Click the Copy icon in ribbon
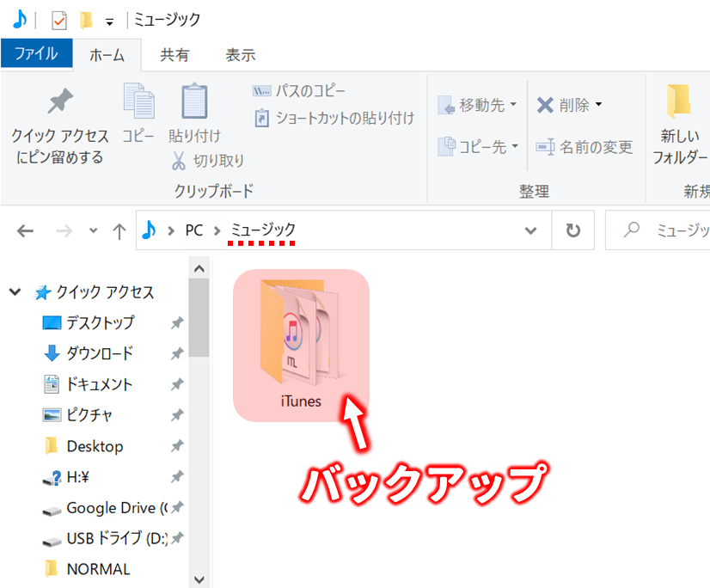Viewport: 710px width, 588px height. click(138, 101)
